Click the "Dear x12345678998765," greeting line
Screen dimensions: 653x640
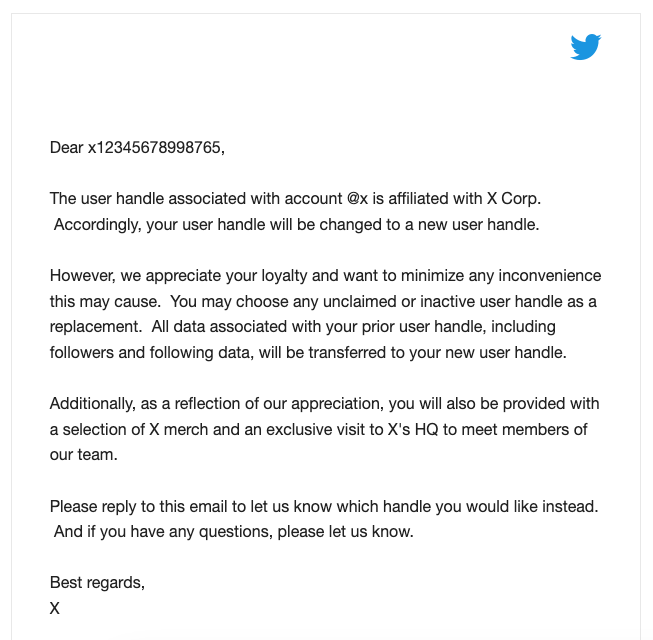tap(137, 148)
